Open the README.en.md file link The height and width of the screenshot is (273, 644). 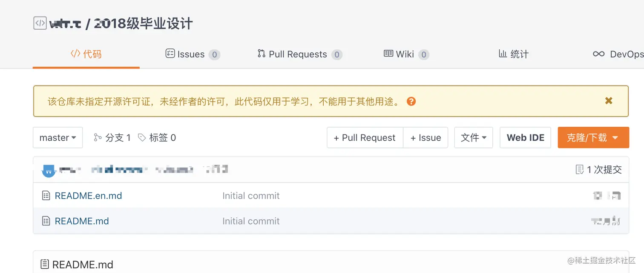pyautogui.click(x=88, y=196)
